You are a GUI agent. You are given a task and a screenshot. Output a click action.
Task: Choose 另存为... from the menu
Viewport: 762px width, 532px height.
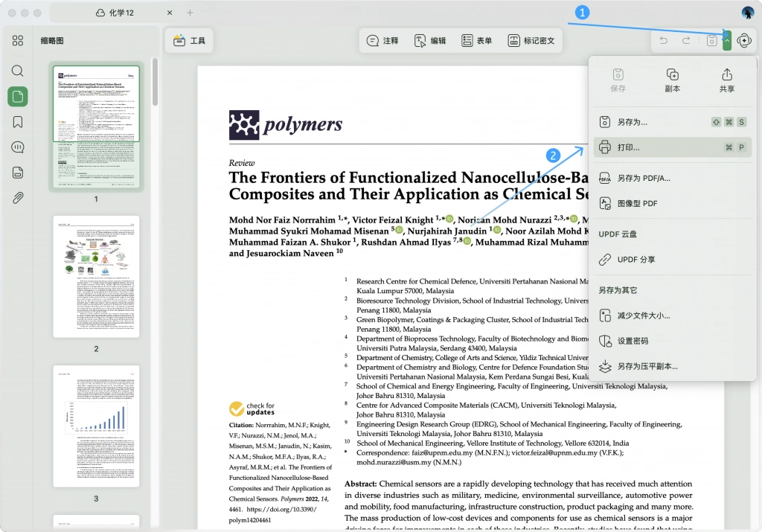click(x=672, y=122)
